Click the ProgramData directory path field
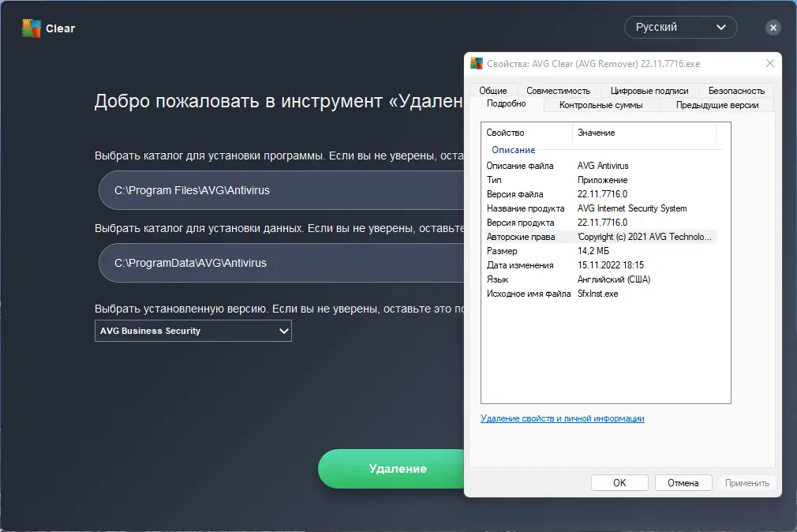797x532 pixels. (282, 263)
